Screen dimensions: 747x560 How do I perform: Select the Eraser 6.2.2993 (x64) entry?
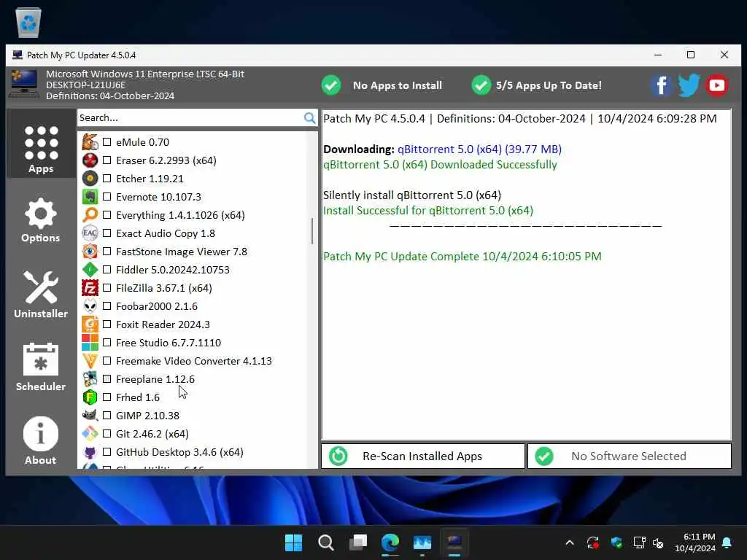(x=166, y=160)
